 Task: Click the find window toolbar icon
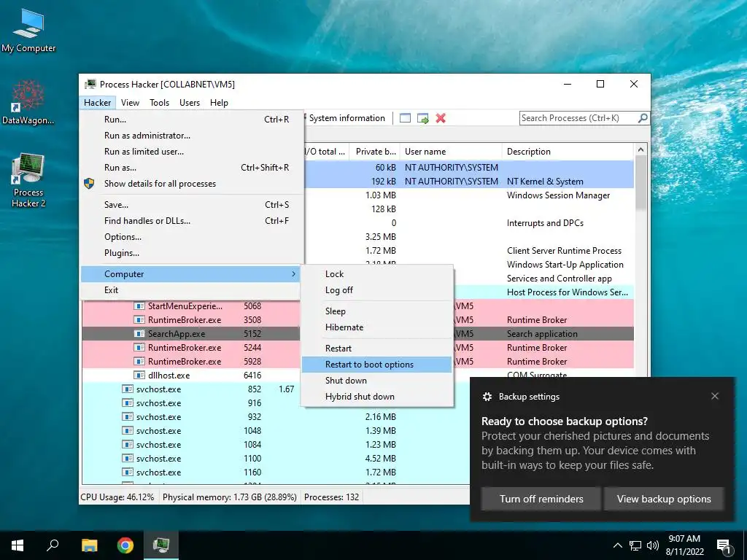click(x=405, y=118)
